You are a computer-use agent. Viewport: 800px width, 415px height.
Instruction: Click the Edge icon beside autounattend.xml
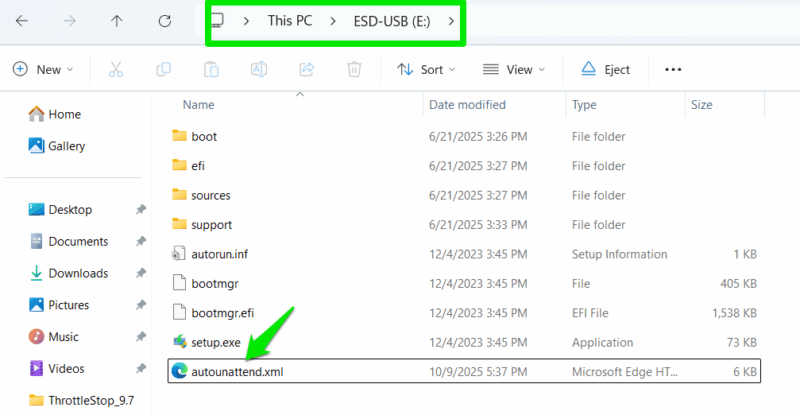(179, 371)
